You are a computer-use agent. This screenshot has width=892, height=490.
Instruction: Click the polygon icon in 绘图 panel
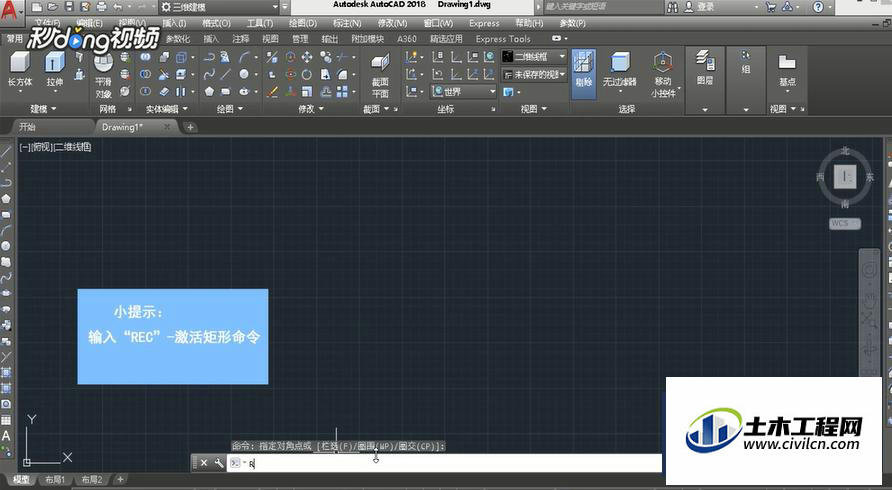209,92
